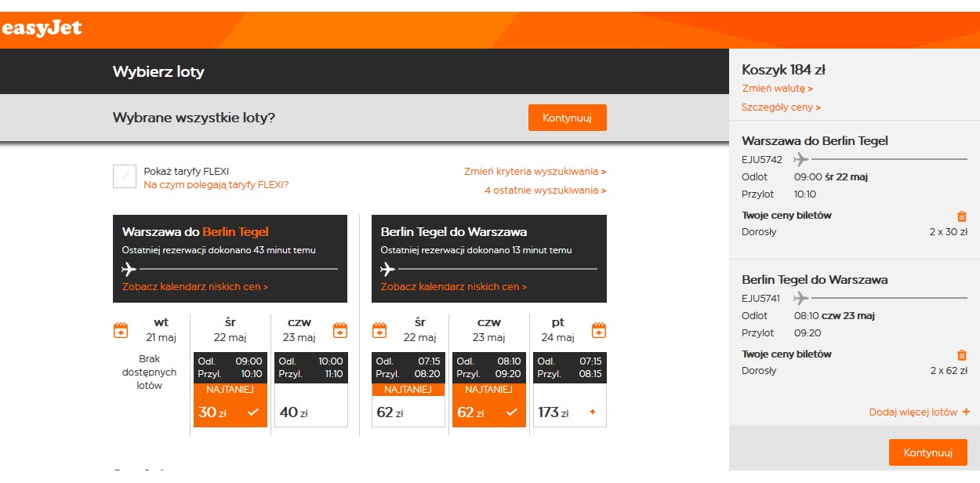Select outbound flight 23 maj 10:00 for 40 zł
The height and width of the screenshot is (483, 980).
(x=310, y=390)
